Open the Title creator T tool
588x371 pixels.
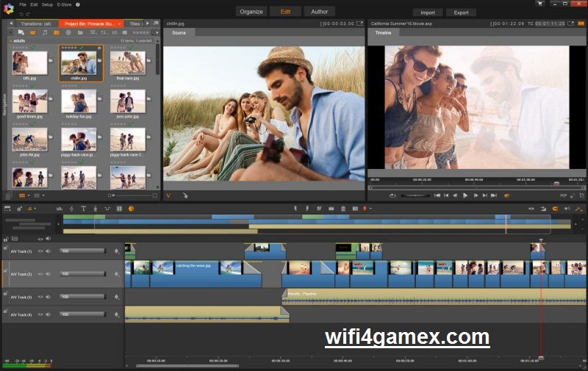pyautogui.click(x=83, y=209)
